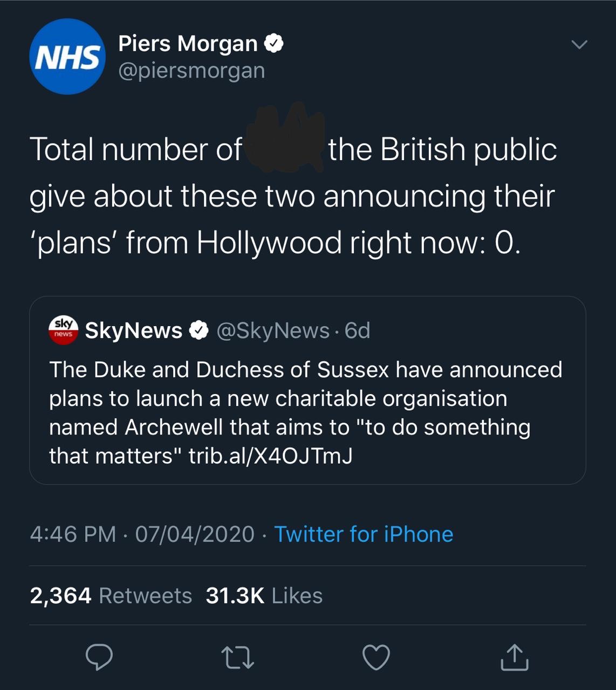Like the tweet with the heart icon
Viewport: 616px width, 690px height.
click(376, 657)
